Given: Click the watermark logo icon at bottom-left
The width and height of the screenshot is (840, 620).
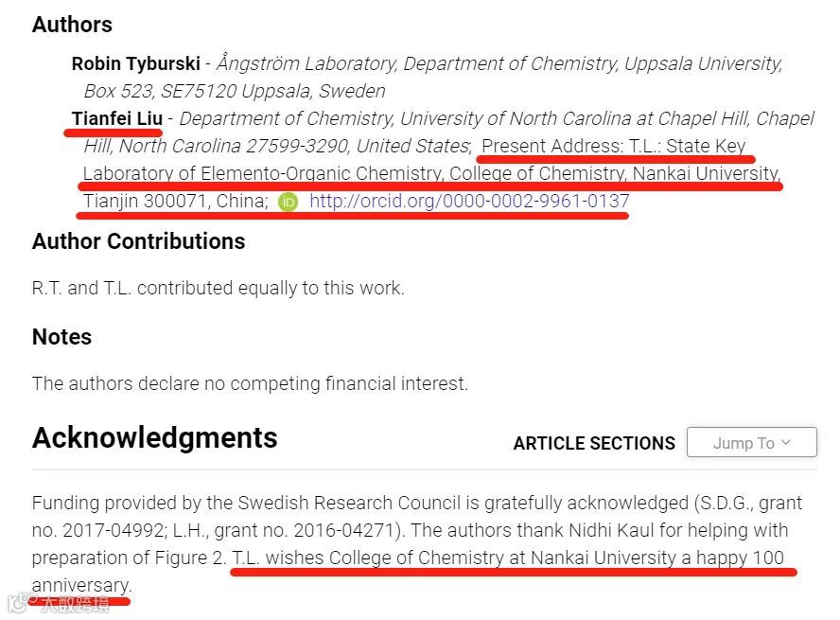Looking at the screenshot, I should [x=22, y=603].
